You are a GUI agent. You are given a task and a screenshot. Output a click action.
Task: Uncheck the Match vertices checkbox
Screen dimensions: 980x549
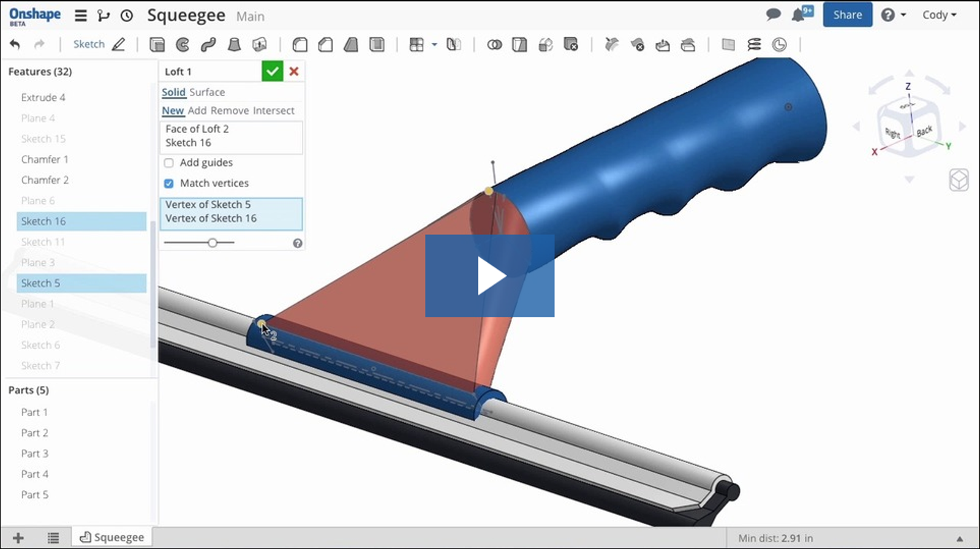(x=169, y=183)
